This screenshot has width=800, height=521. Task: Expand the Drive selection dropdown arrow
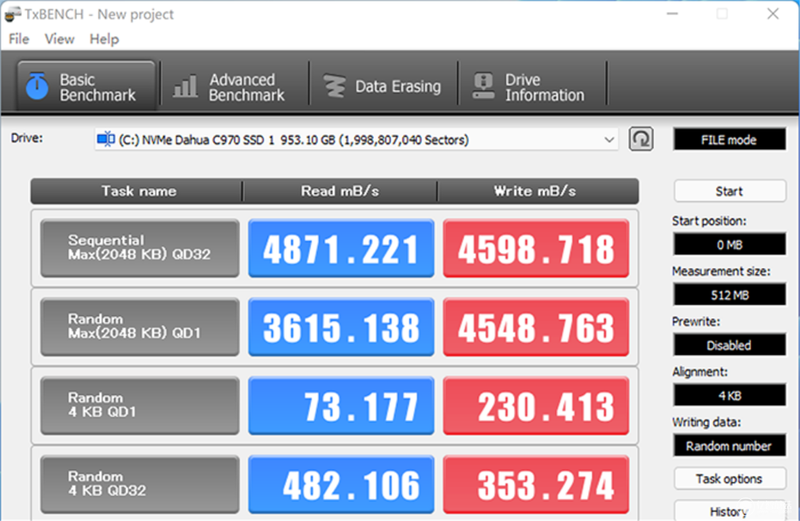[609, 139]
